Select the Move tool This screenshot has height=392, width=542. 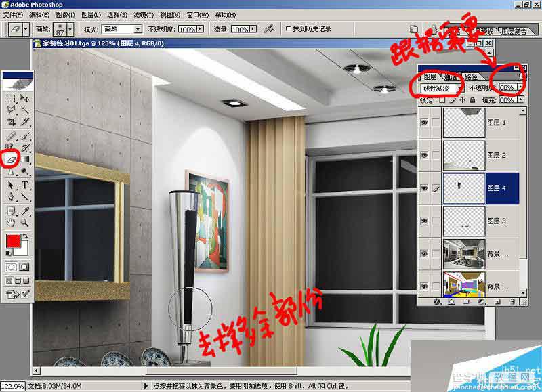coord(24,99)
